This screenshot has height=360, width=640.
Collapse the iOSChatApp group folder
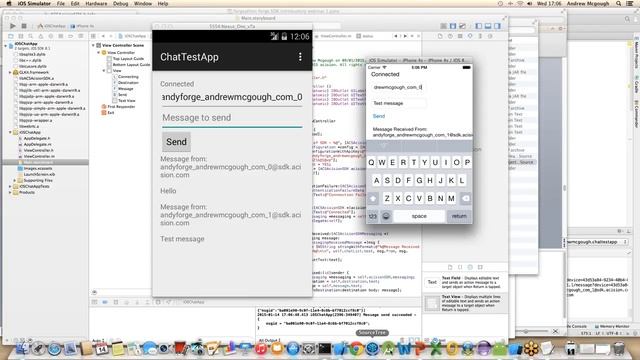click(10, 132)
